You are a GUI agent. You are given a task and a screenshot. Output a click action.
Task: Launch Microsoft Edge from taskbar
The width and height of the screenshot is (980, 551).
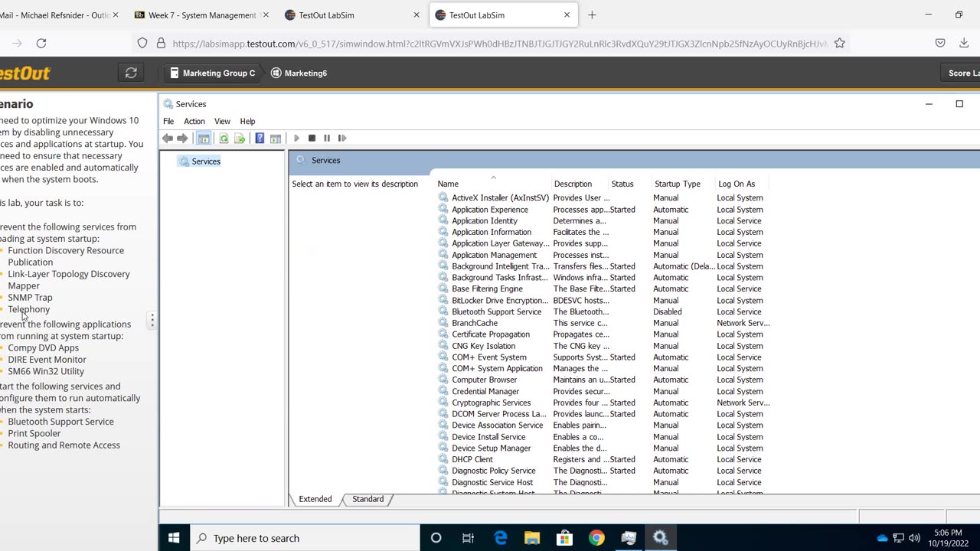(501, 538)
